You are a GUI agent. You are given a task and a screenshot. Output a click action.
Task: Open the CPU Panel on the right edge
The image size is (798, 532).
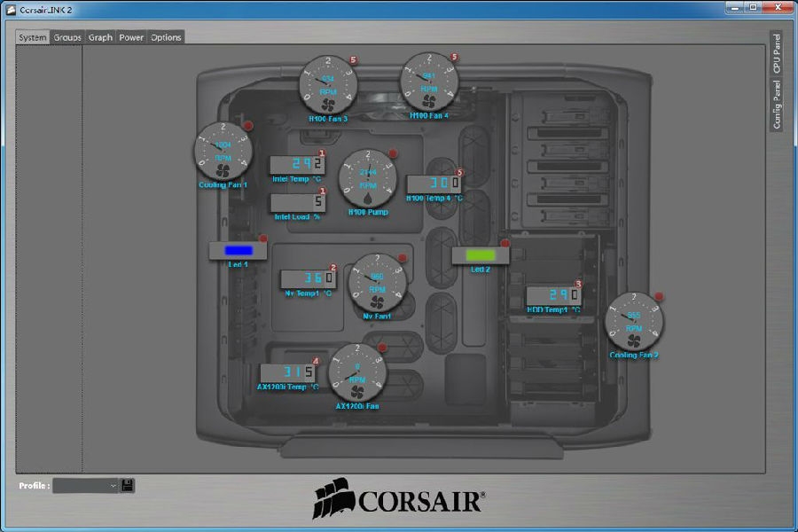pos(775,51)
